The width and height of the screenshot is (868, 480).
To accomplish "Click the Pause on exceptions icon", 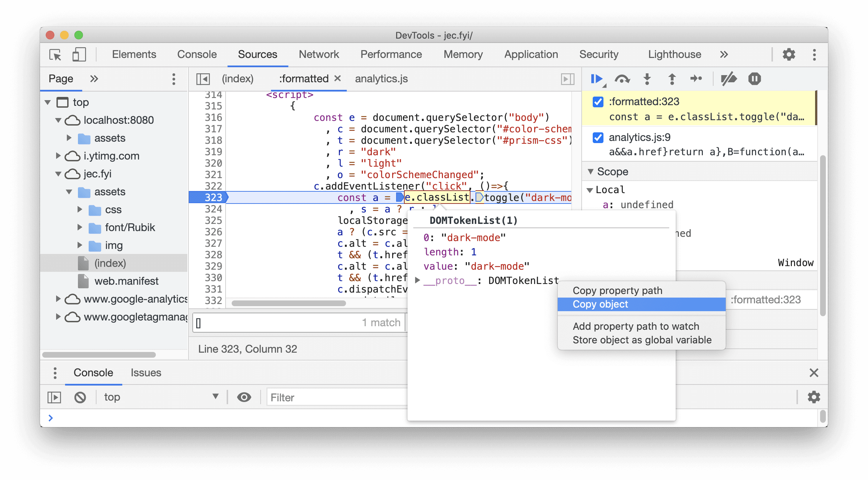I will click(755, 79).
